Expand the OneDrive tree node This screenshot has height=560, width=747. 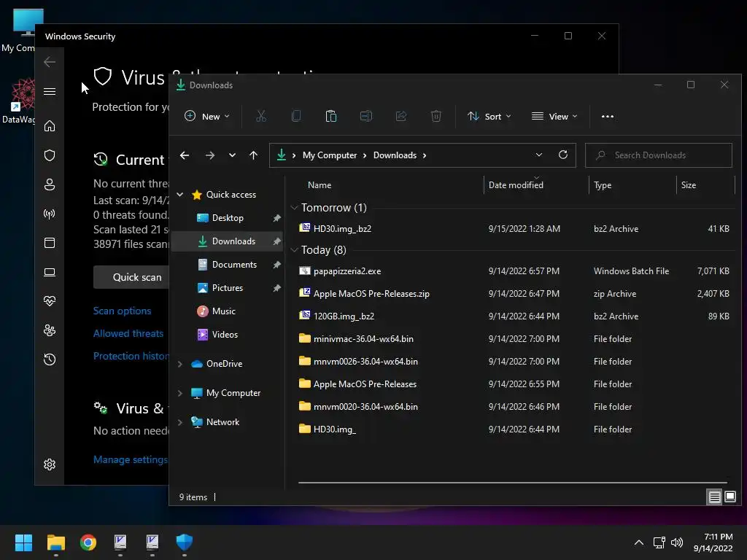coord(180,364)
